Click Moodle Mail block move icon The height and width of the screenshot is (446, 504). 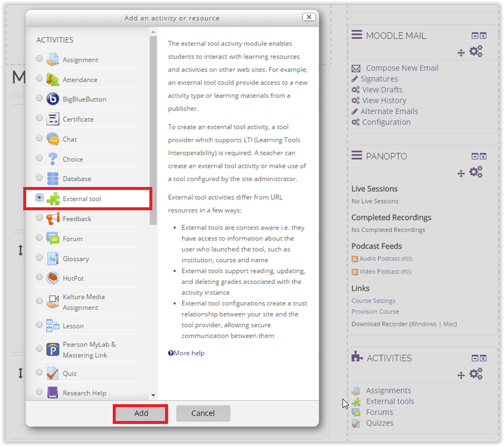461,53
